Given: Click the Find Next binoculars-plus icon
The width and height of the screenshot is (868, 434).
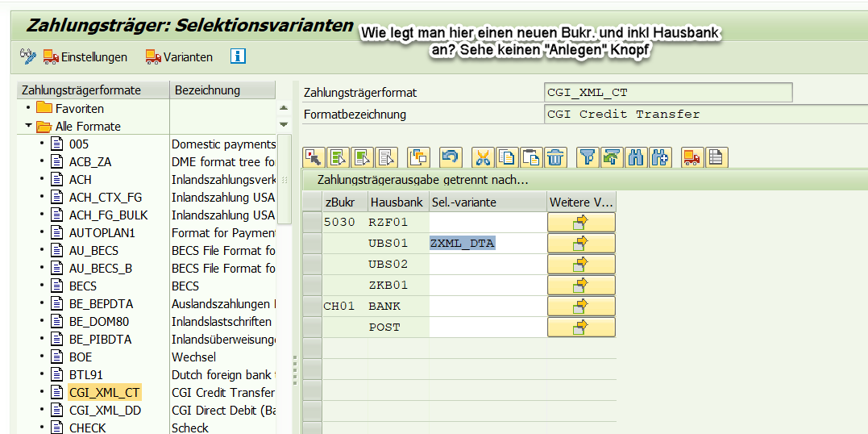Looking at the screenshot, I should pos(661,157).
